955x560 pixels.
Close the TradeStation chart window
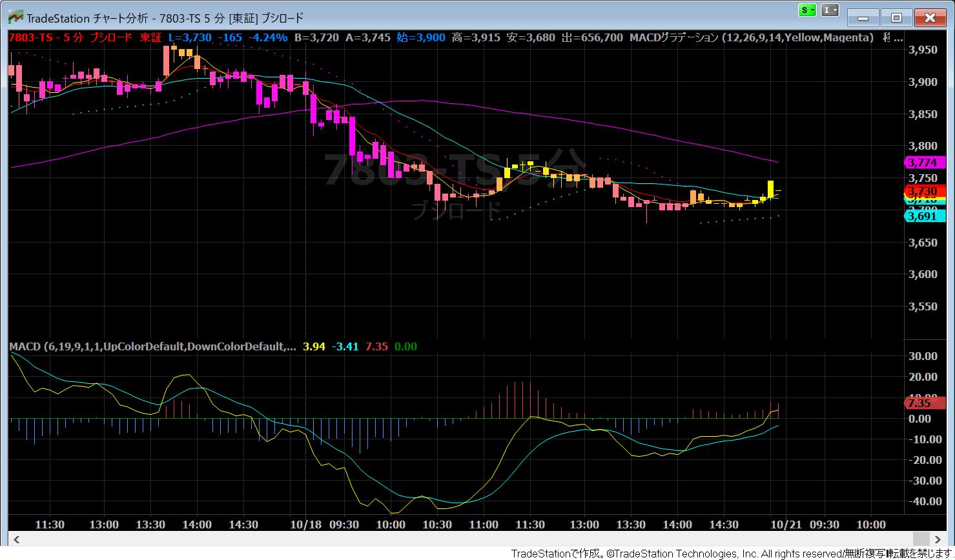tap(930, 17)
